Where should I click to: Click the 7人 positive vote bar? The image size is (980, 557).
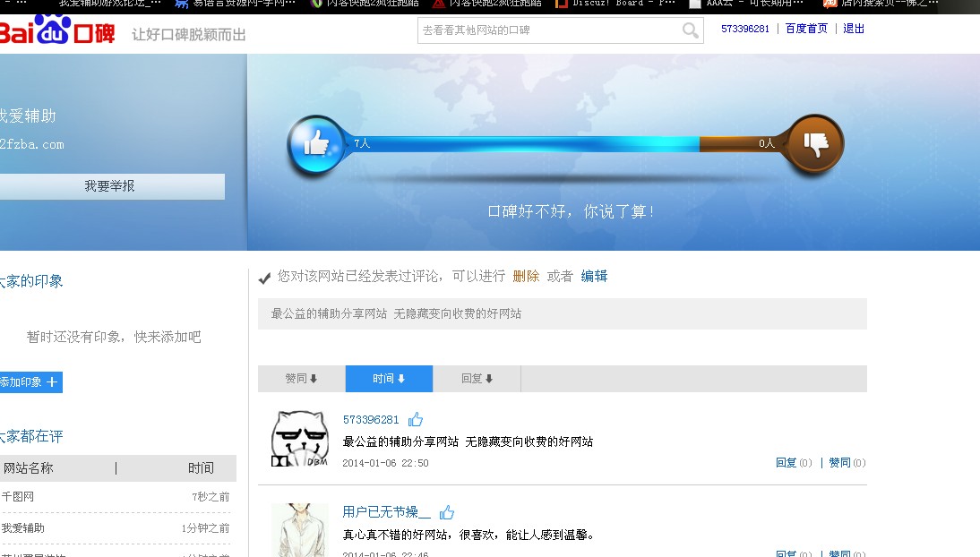coord(522,144)
